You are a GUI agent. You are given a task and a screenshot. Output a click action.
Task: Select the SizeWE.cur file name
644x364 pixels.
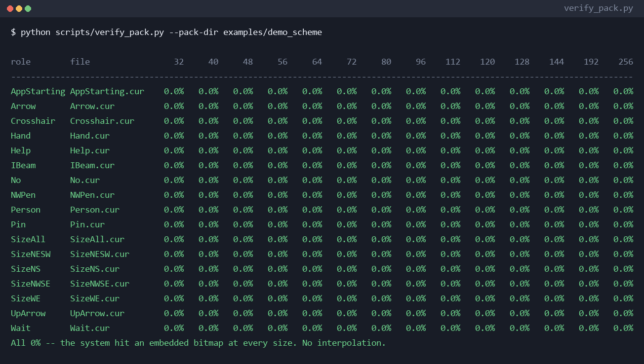95,298
